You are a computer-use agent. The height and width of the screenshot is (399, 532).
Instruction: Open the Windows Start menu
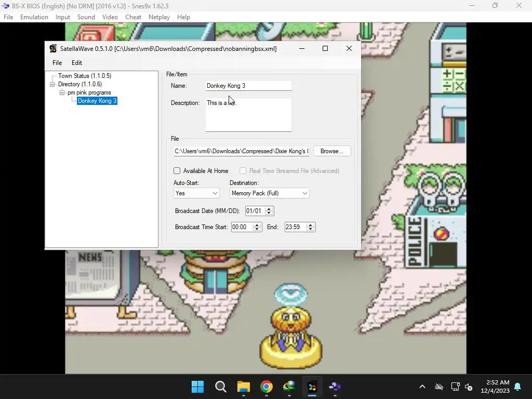point(198,387)
